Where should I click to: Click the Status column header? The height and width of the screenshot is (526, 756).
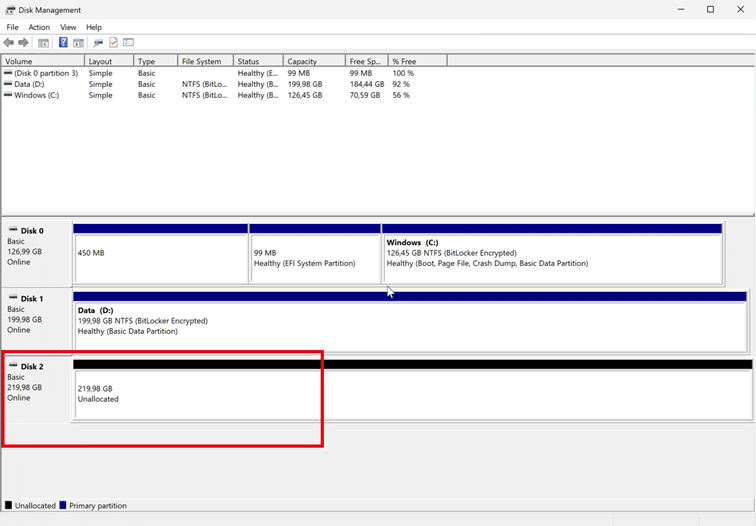(258, 61)
